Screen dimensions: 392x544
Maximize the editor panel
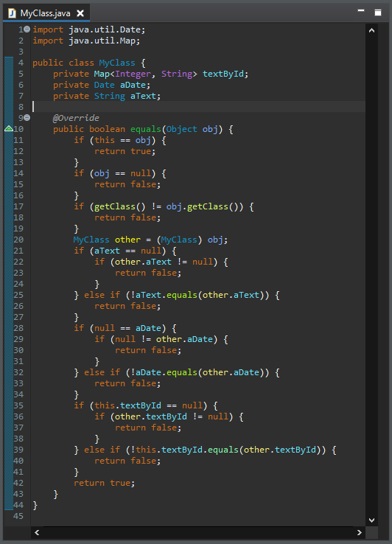378,13
